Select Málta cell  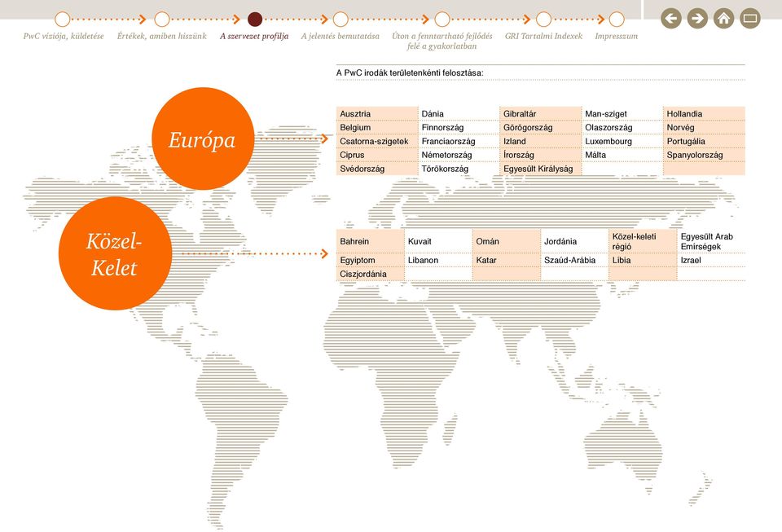click(x=622, y=155)
